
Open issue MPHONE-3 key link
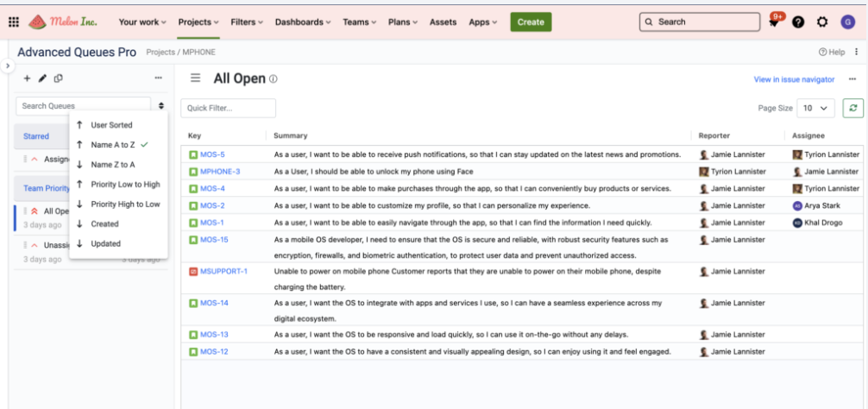point(219,172)
